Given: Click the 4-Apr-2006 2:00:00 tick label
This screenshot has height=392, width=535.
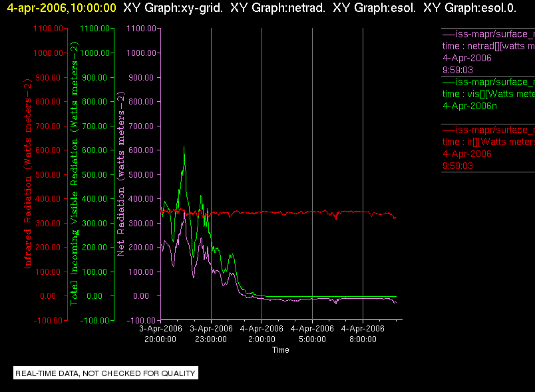Looking at the screenshot, I should coord(262,334).
